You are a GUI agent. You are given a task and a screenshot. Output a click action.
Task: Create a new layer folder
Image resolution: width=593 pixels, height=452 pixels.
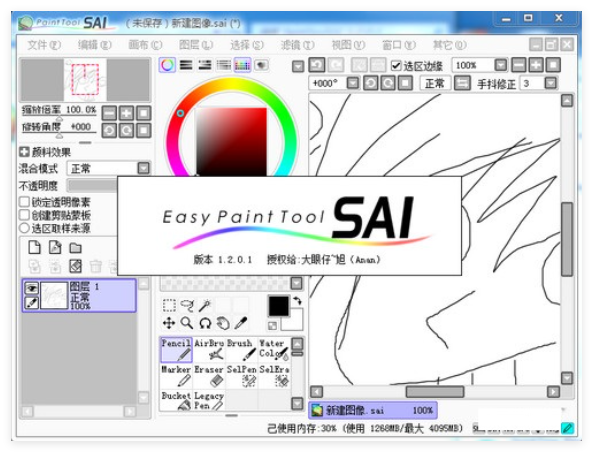76,248
